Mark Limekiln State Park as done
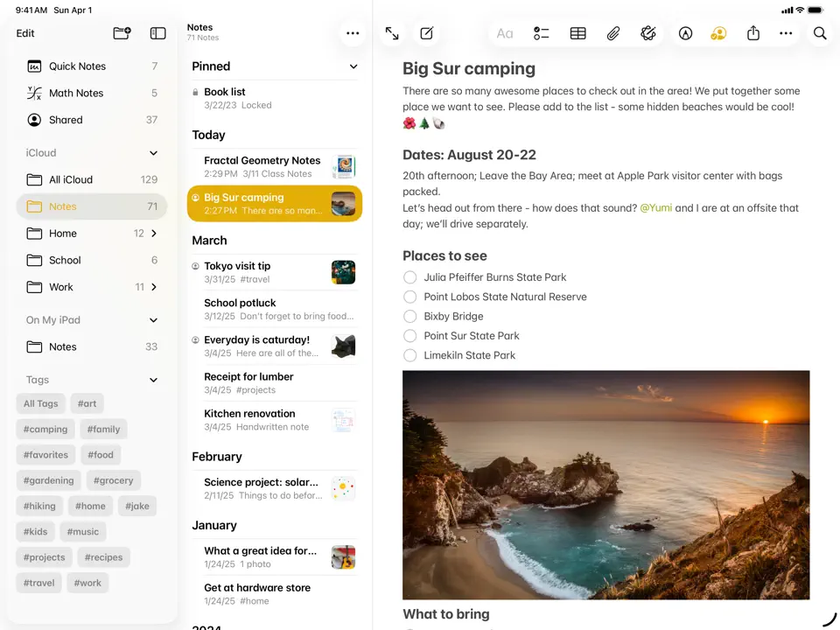 (x=409, y=355)
